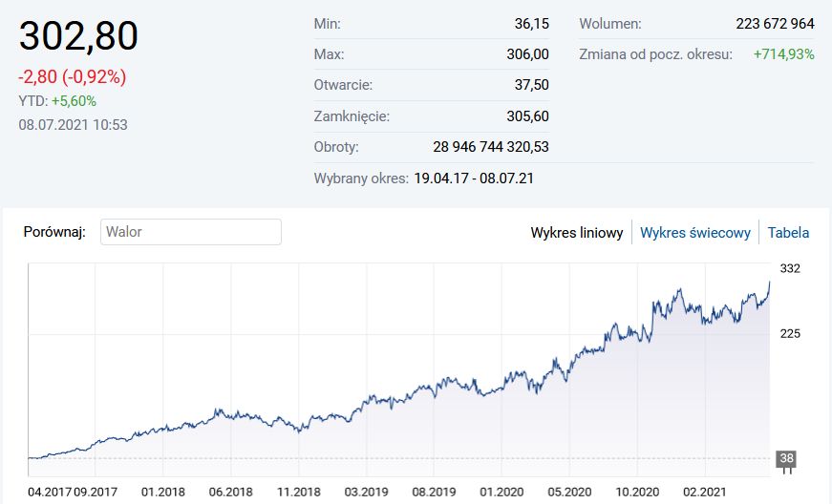The height and width of the screenshot is (504, 832).
Task: Click the Max value 306,00
Action: [527, 54]
